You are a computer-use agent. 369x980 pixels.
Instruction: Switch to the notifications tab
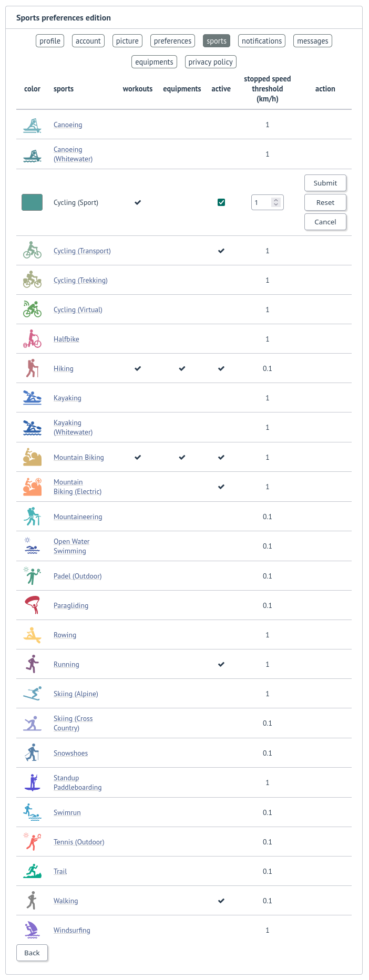pos(261,40)
